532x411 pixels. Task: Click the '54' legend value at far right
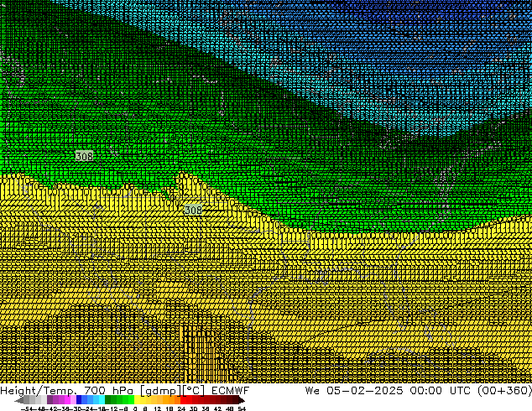(x=242, y=408)
